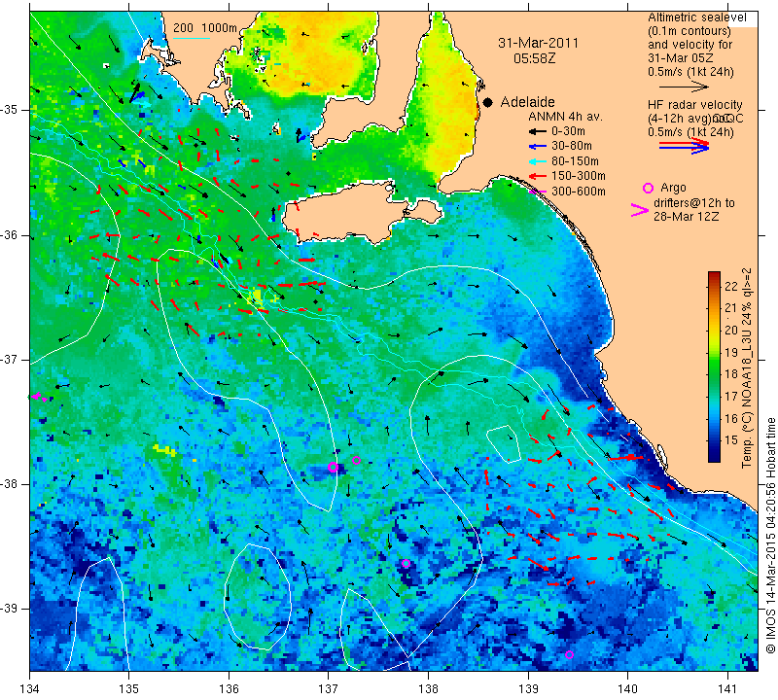The height and width of the screenshot is (700, 778).
Task: Click the '31-Mar-2011' date label
Action: coord(539,43)
